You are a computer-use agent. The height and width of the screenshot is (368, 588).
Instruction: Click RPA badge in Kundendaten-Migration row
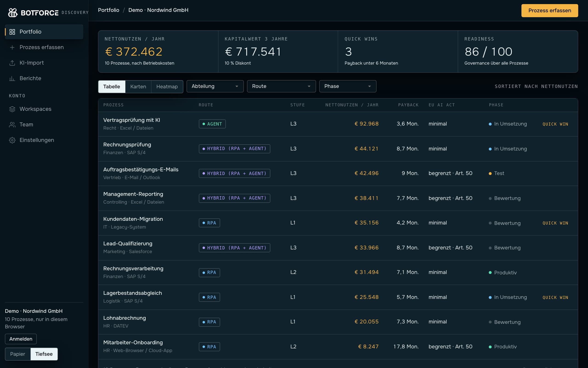pos(209,223)
